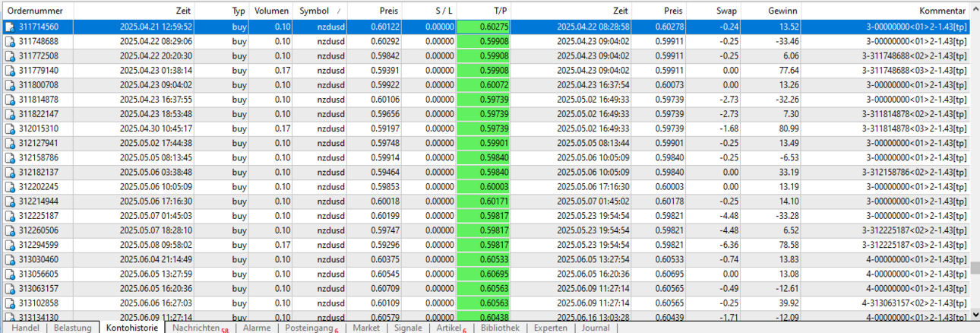The image size is (980, 333).
Task: Sort by the Kommentar column header
Action: [886, 11]
